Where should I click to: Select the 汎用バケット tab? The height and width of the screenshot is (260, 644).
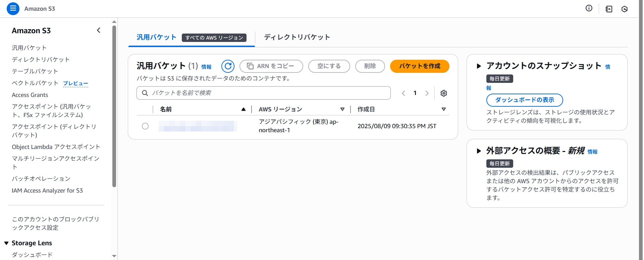pyautogui.click(x=156, y=37)
